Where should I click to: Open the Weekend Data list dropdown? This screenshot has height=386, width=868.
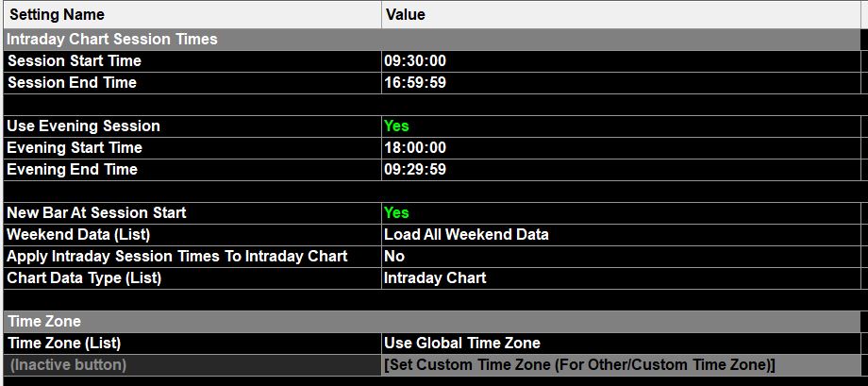tap(466, 234)
